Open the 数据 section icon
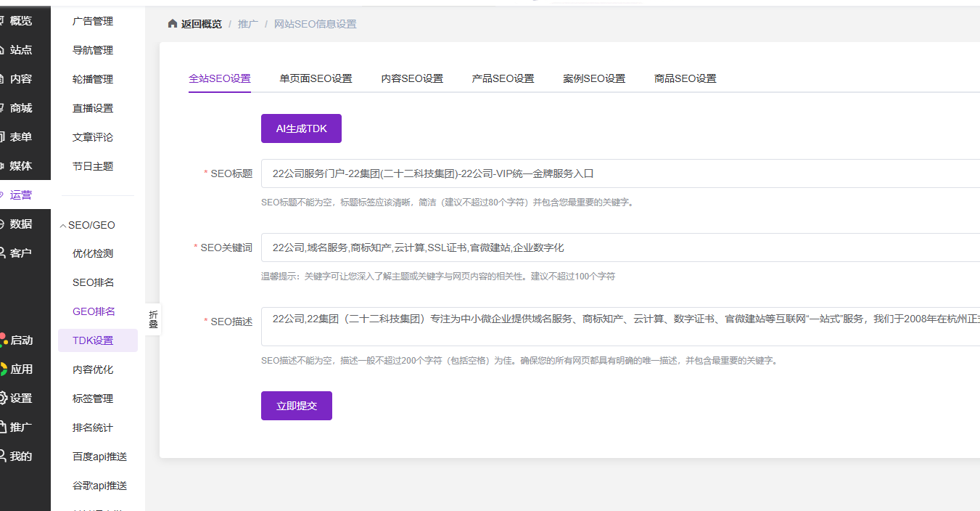The height and width of the screenshot is (511, 980). (2, 224)
